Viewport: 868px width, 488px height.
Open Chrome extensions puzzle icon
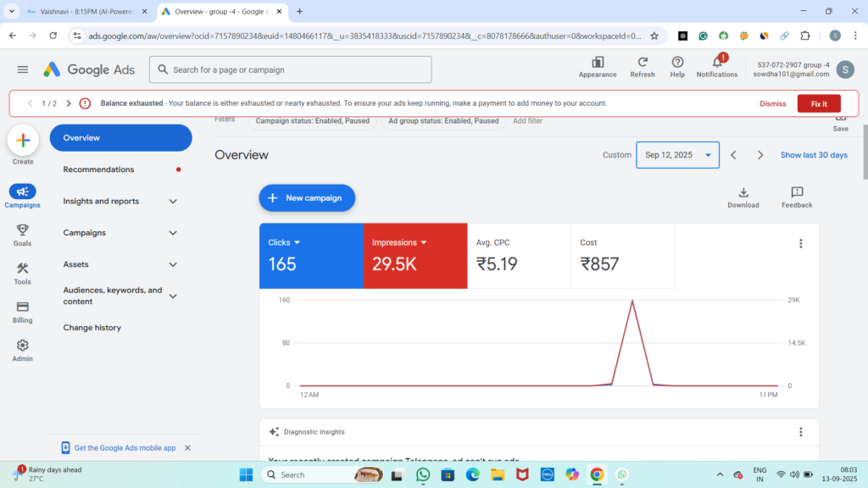(x=805, y=36)
